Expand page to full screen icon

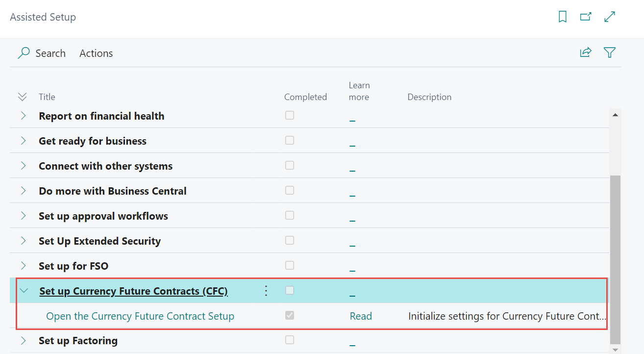click(x=610, y=17)
